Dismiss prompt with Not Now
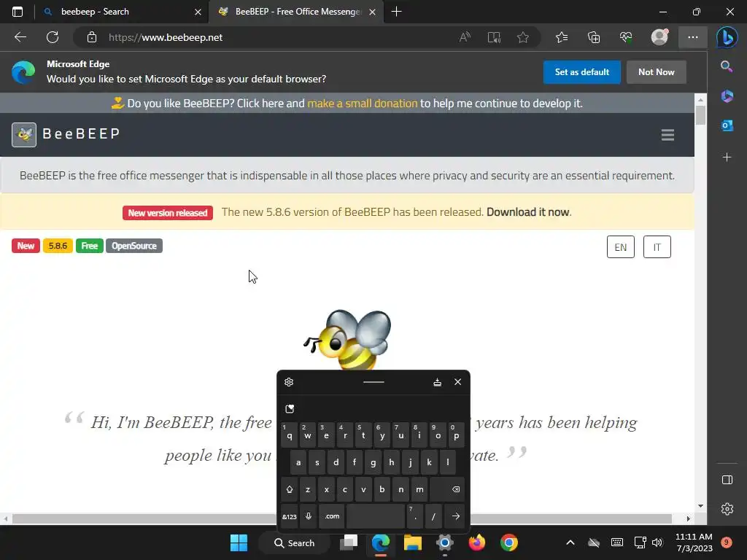 pos(657,72)
